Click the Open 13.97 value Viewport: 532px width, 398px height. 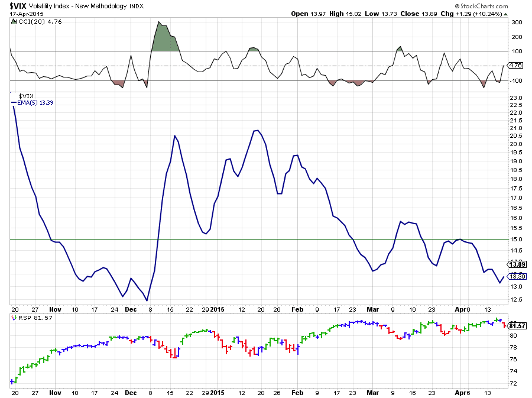309,14
